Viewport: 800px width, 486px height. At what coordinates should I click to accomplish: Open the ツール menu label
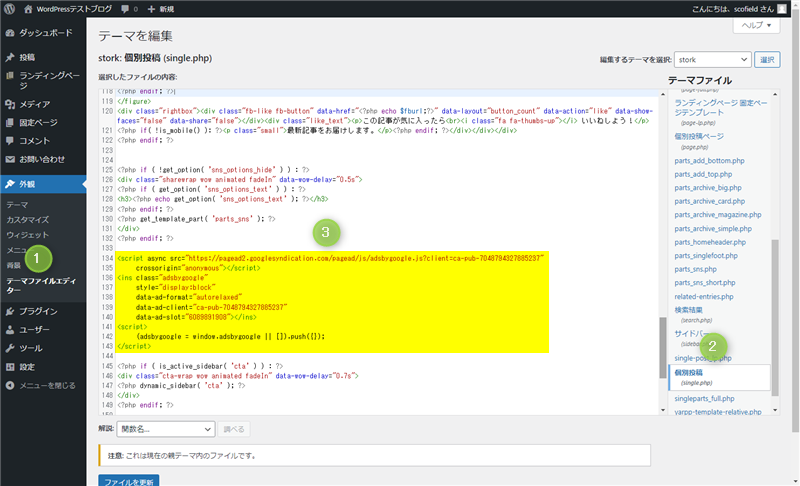pyautogui.click(x=31, y=348)
